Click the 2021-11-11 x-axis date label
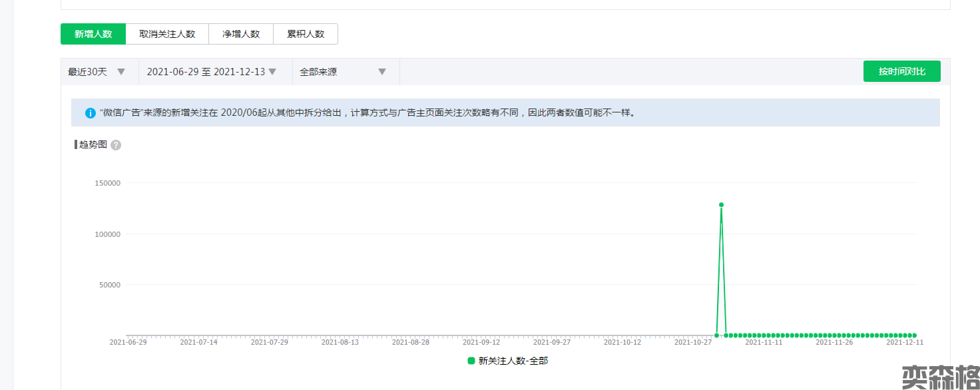This screenshot has width=980, height=390. coord(764,342)
